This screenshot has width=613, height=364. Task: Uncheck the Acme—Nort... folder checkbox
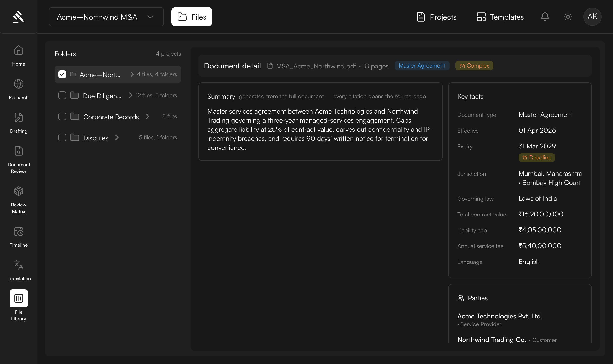[62, 74]
